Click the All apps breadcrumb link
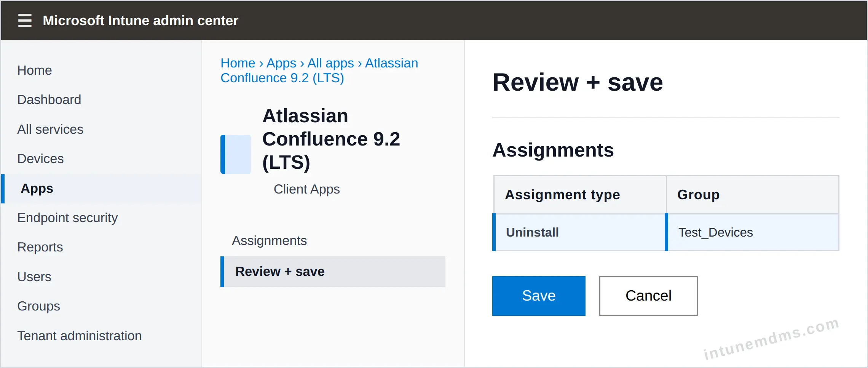 click(331, 63)
